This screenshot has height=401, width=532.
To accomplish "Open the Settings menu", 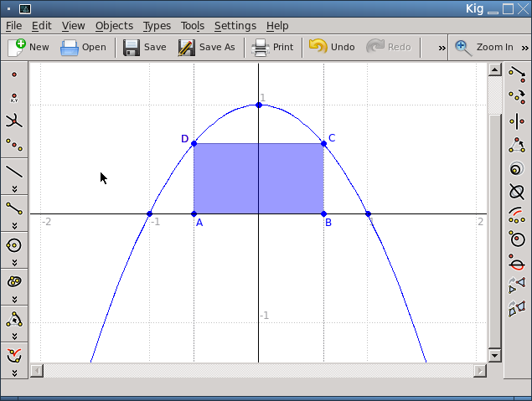I will click(235, 26).
